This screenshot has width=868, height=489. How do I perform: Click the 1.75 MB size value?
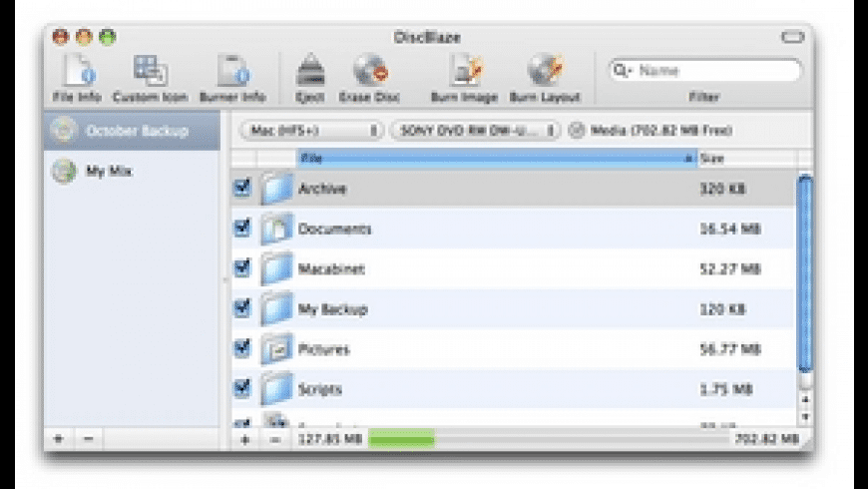click(725, 390)
